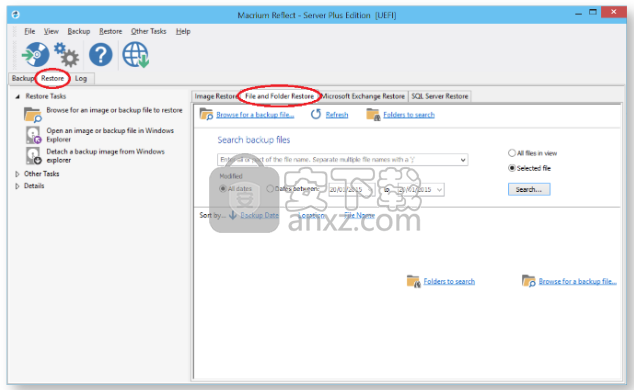
Task: Open the start date picker dropdown
Action: pyautogui.click(x=370, y=190)
